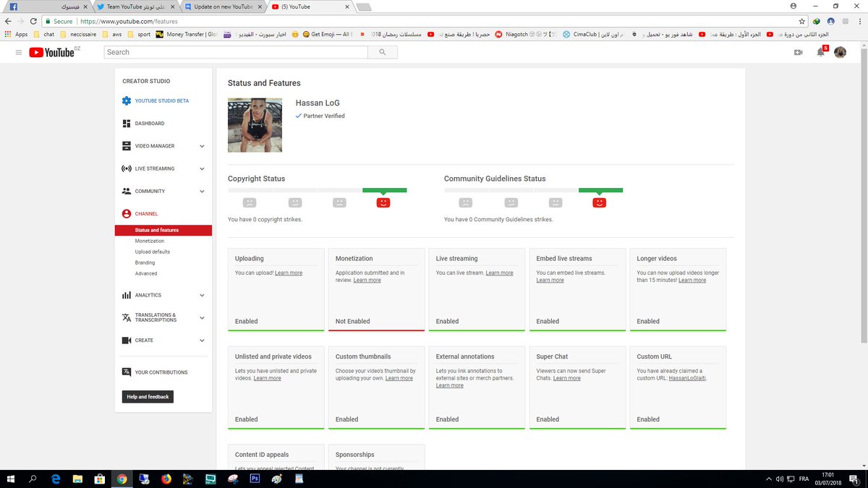Viewport: 868px width, 488px height.
Task: Open Microsoft Edge from the taskbar
Action: click(x=56, y=479)
